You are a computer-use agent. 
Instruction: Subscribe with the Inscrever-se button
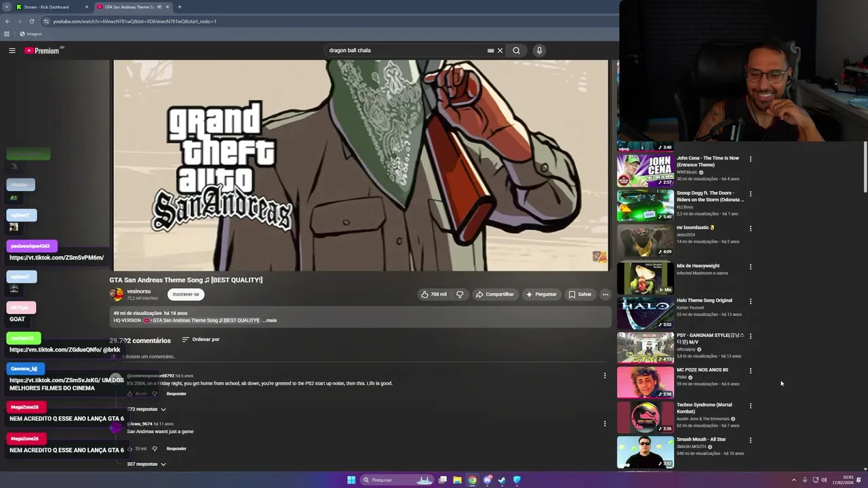pos(186,294)
